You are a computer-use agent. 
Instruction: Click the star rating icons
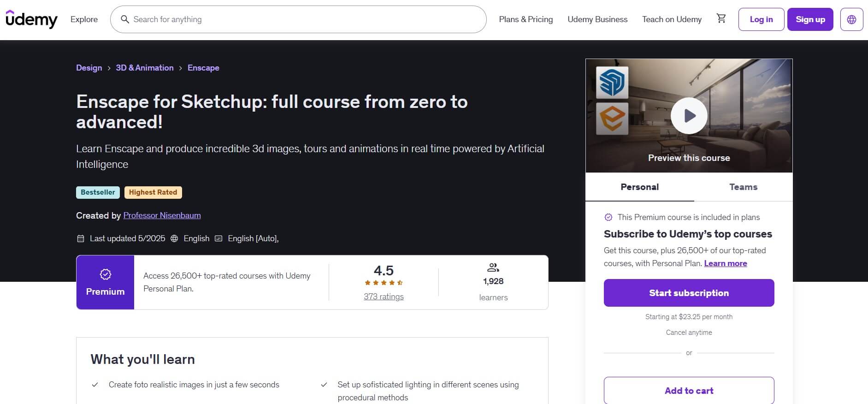(x=384, y=283)
